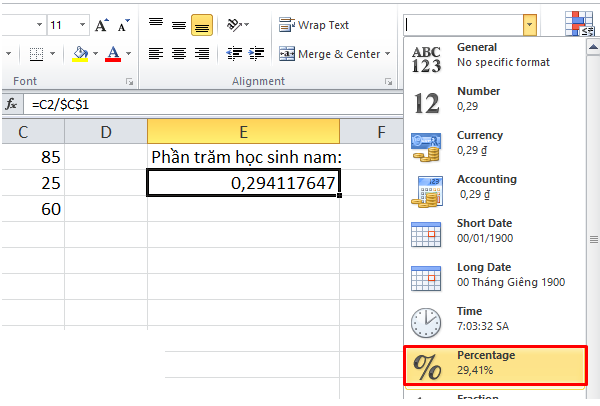Open the Merge & Center dropdown arrow
This screenshot has height=406, width=600.
(x=387, y=54)
